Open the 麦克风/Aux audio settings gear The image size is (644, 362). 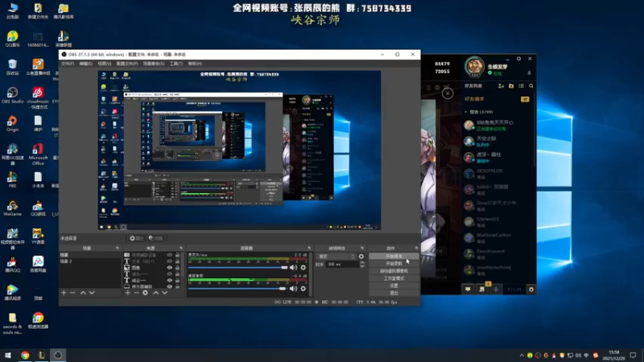point(303,268)
